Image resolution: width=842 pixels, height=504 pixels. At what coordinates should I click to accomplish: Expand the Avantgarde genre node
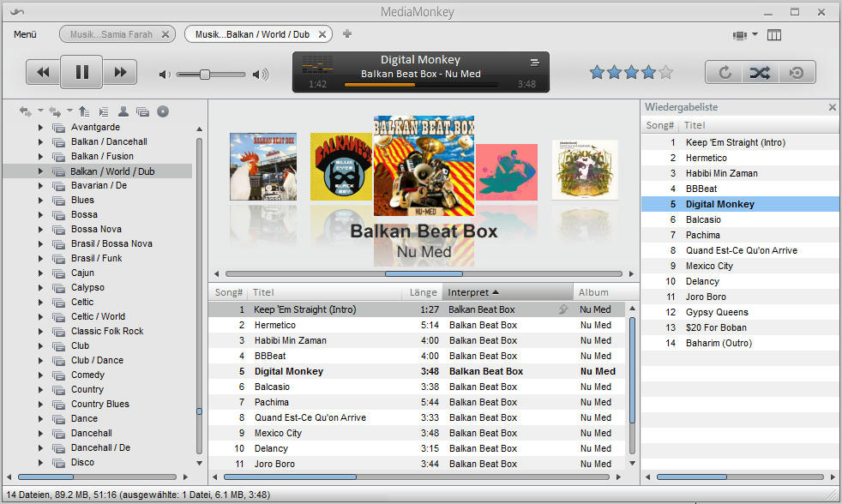tap(40, 127)
